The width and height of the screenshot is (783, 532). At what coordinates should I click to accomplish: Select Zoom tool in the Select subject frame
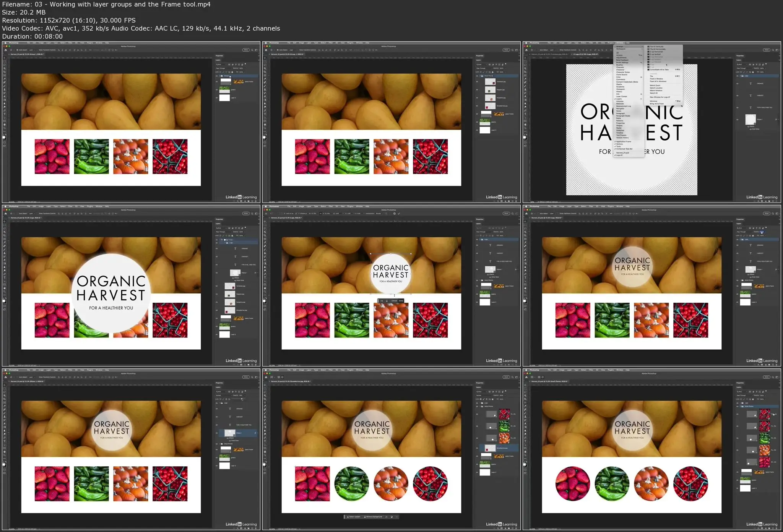(x=265, y=455)
